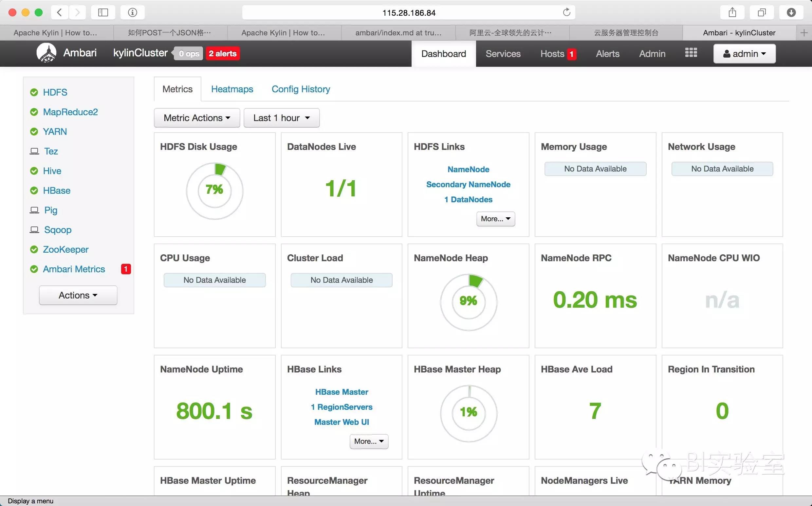Expand the services Actions dropdown
This screenshot has height=506, width=812.
pos(78,295)
